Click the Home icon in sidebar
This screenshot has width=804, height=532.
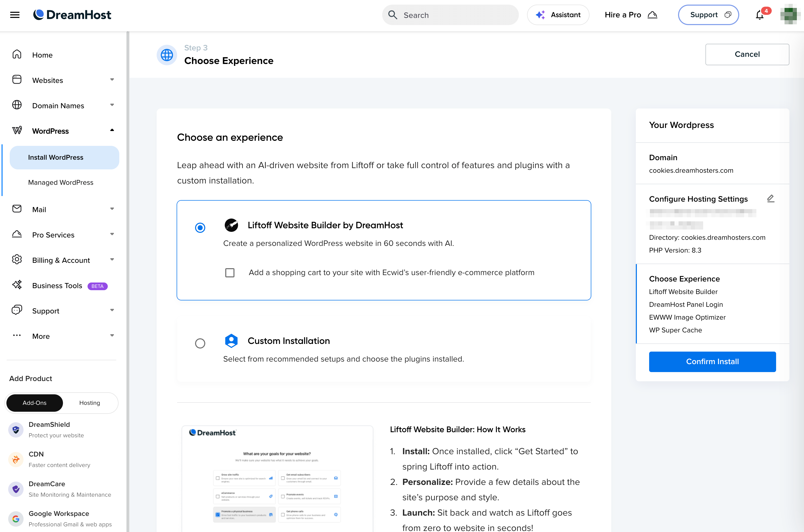point(17,55)
